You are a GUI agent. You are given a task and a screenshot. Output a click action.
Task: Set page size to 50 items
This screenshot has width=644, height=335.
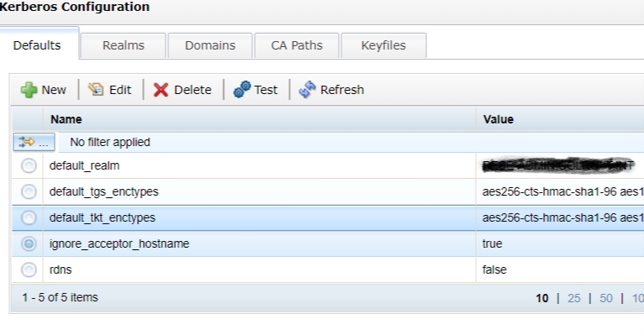pos(606,298)
